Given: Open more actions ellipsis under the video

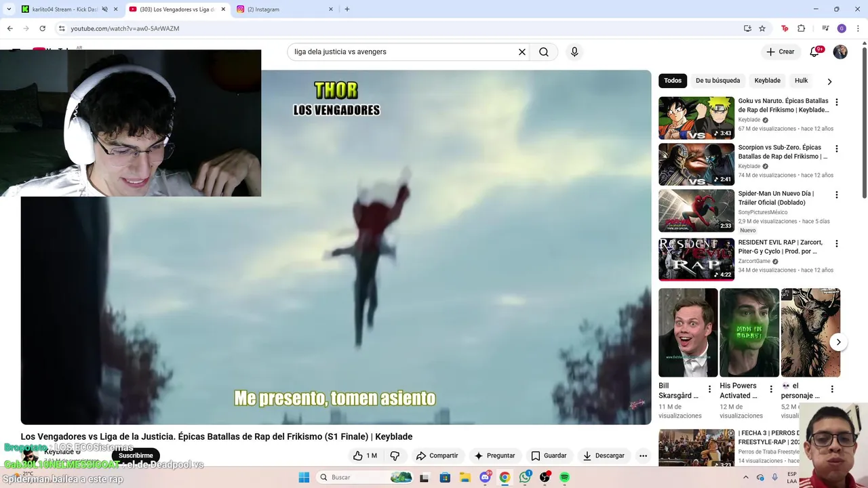Looking at the screenshot, I should pos(643,455).
